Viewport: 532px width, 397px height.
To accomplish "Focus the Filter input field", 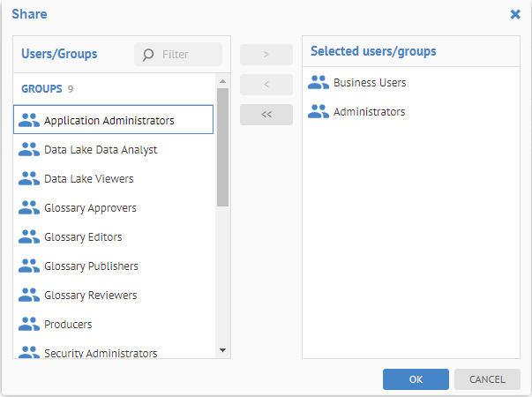I will click(188, 55).
